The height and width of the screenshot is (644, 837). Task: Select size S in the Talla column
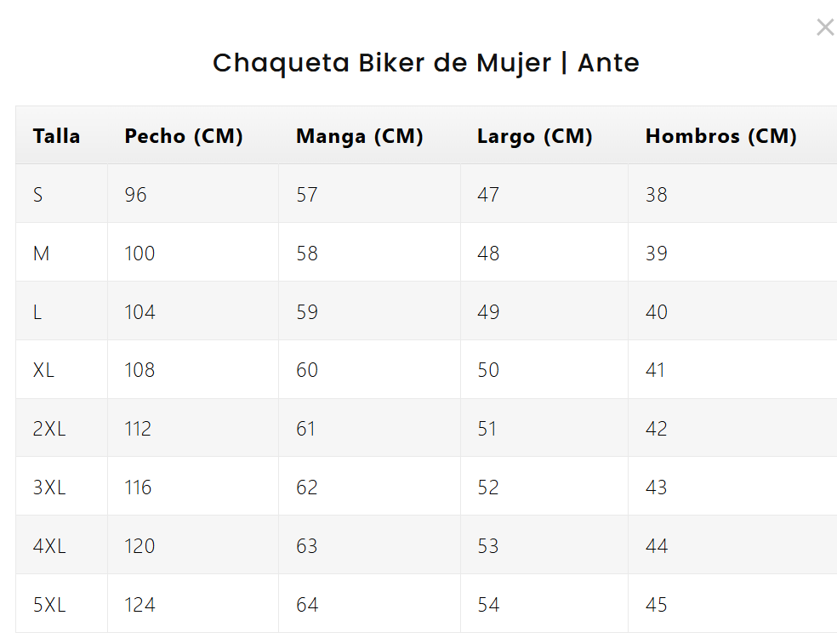(x=37, y=194)
